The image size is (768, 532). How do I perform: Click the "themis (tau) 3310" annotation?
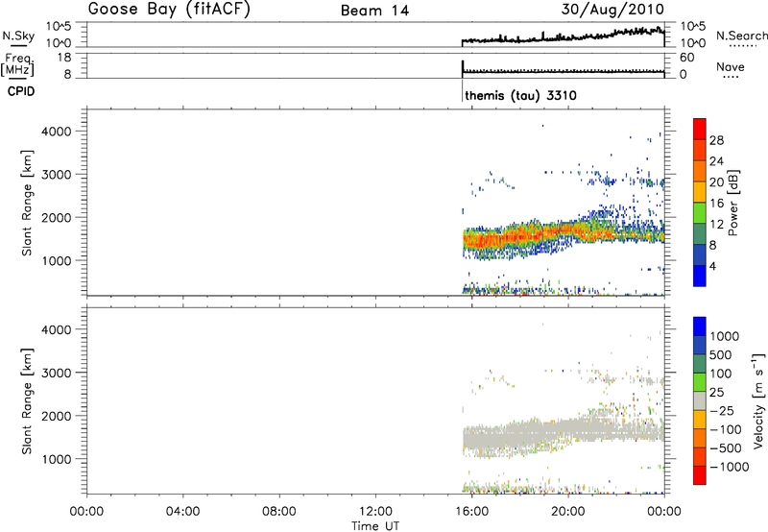520,95
